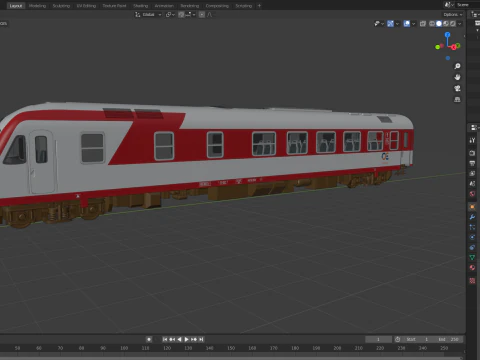Viewport: 480px width, 360px height.
Task: Open the proportional editing falloff menu
Action: (x=210, y=15)
